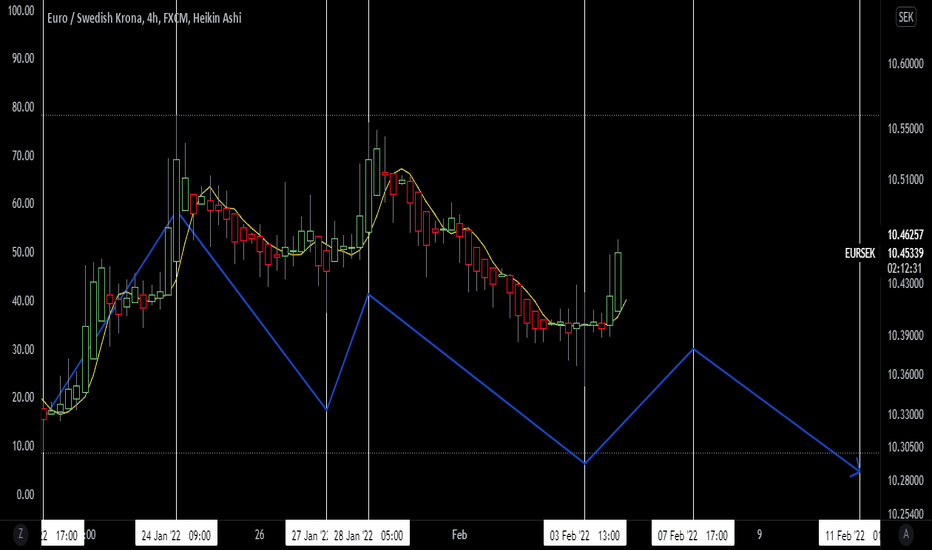Open the timezone Z button
The width and height of the screenshot is (932, 550).
pyautogui.click(x=21, y=534)
